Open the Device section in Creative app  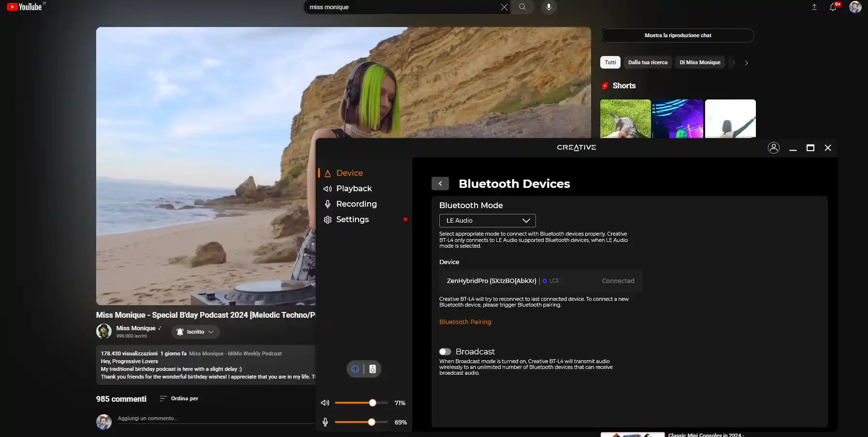pos(349,173)
